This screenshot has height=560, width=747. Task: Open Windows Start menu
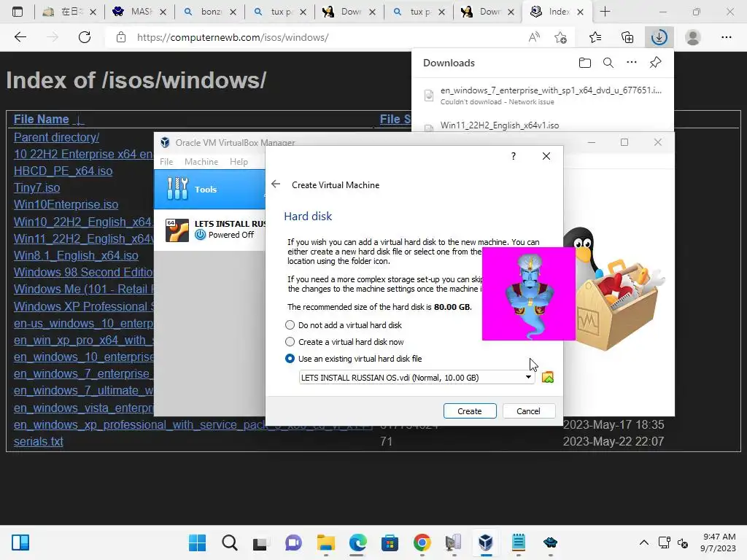(x=197, y=542)
